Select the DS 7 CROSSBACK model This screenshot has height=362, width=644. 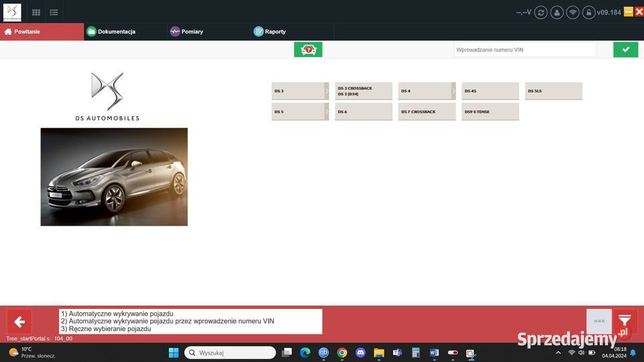point(427,111)
